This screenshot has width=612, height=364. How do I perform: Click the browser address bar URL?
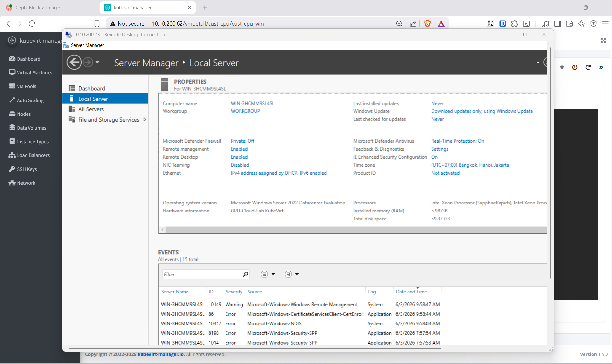tap(208, 24)
